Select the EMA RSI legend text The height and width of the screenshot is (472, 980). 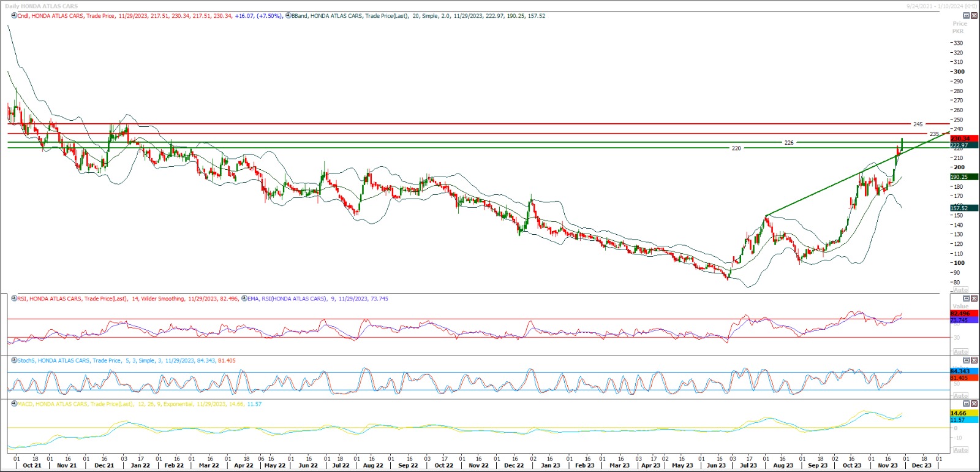[x=318, y=299]
